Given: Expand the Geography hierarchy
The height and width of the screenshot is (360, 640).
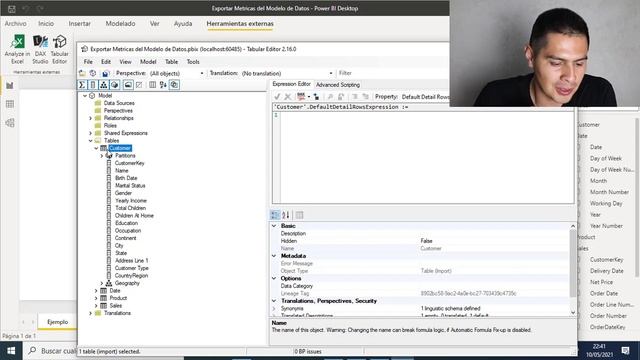Looking at the screenshot, I should click(102, 283).
